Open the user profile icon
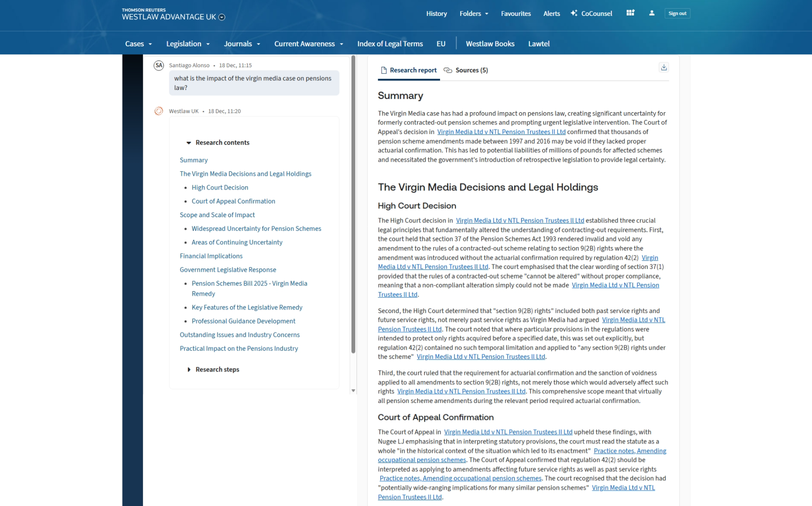The image size is (812, 506). (x=652, y=13)
